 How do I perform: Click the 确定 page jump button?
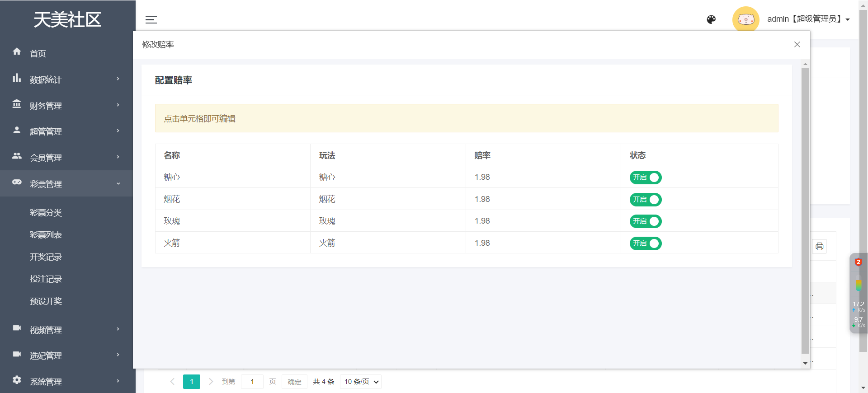[x=294, y=382]
